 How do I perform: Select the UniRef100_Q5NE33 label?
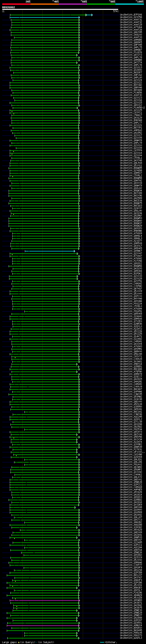(131, 610)
